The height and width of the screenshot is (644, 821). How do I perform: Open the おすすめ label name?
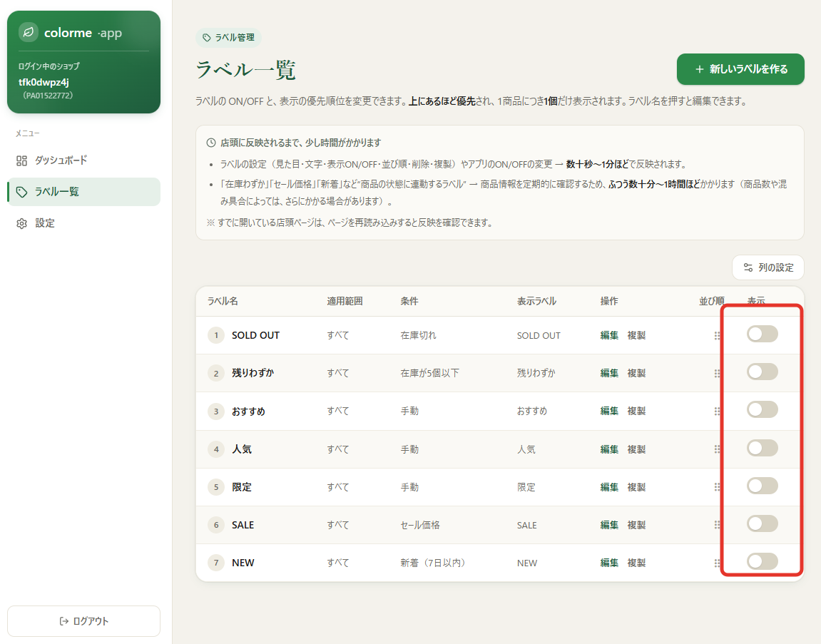click(249, 412)
